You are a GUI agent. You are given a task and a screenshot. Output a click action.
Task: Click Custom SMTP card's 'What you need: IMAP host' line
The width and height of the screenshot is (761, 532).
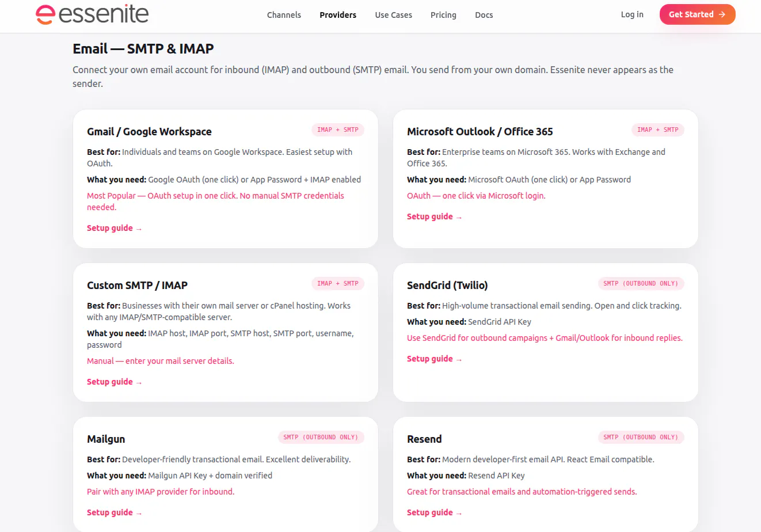point(220,339)
